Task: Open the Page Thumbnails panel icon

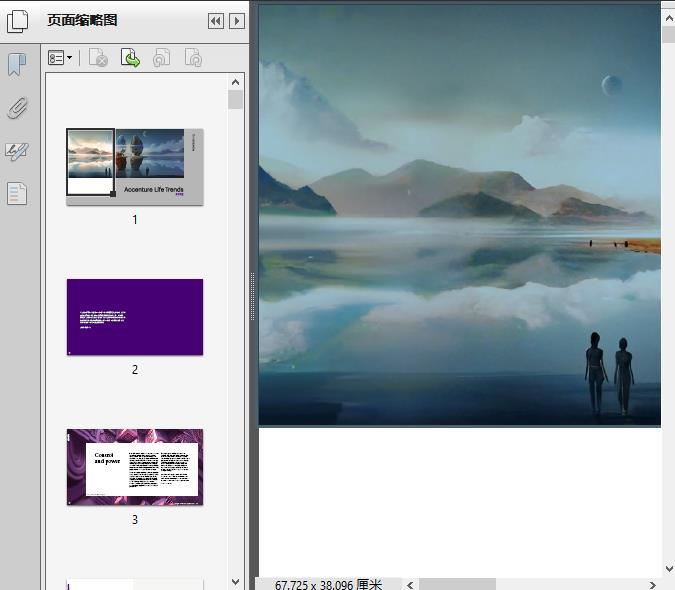Action: (17, 21)
